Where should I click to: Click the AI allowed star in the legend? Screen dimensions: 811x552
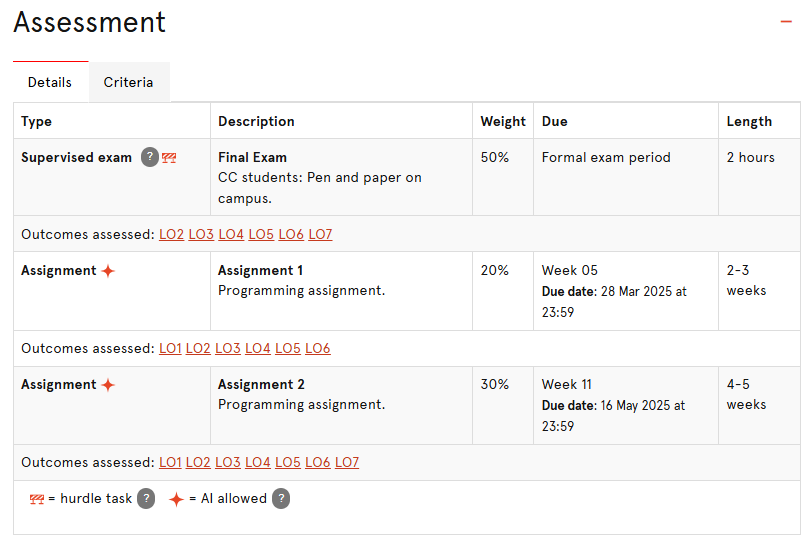(x=176, y=499)
